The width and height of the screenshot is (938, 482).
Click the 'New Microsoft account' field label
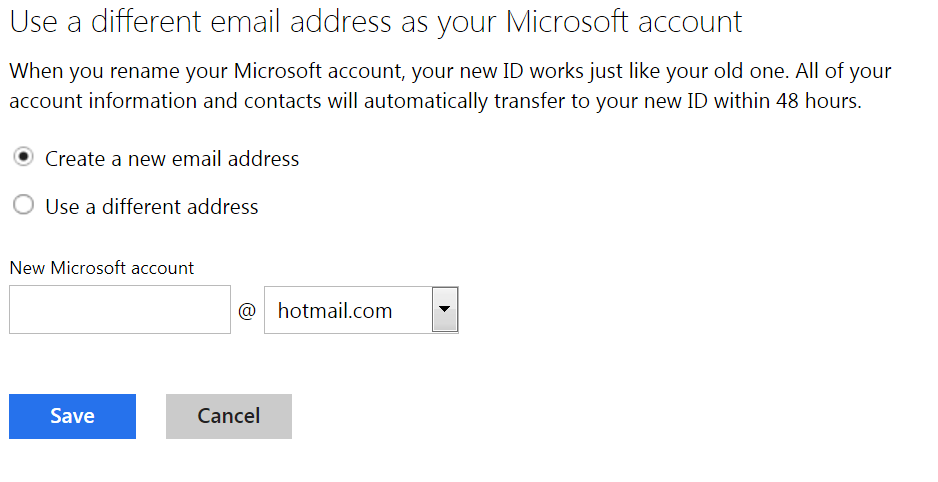[102, 267]
